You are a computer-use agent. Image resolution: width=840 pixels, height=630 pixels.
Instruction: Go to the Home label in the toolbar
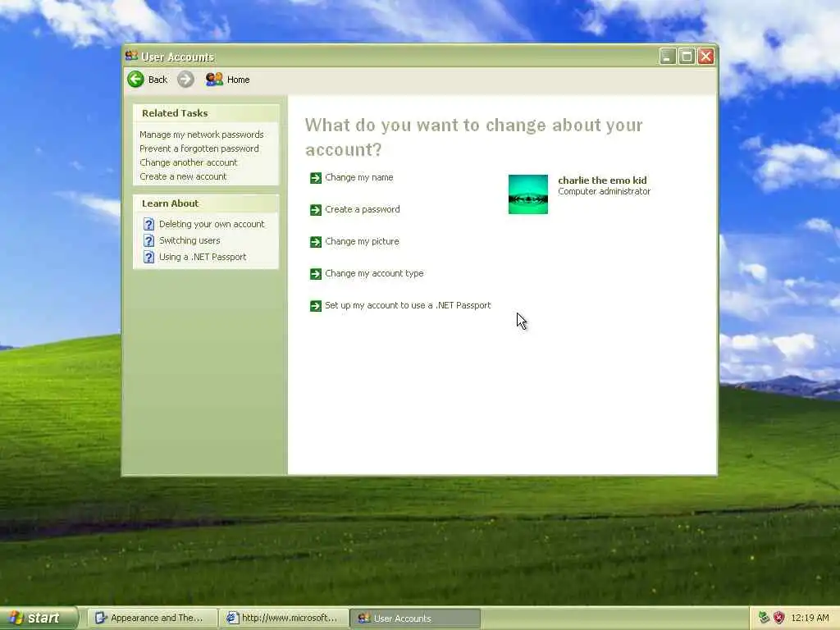(x=239, y=80)
